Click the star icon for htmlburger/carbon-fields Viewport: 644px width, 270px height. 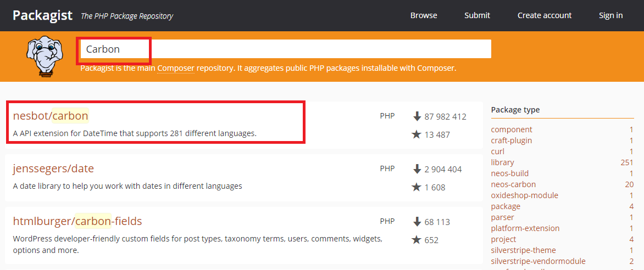click(x=416, y=240)
